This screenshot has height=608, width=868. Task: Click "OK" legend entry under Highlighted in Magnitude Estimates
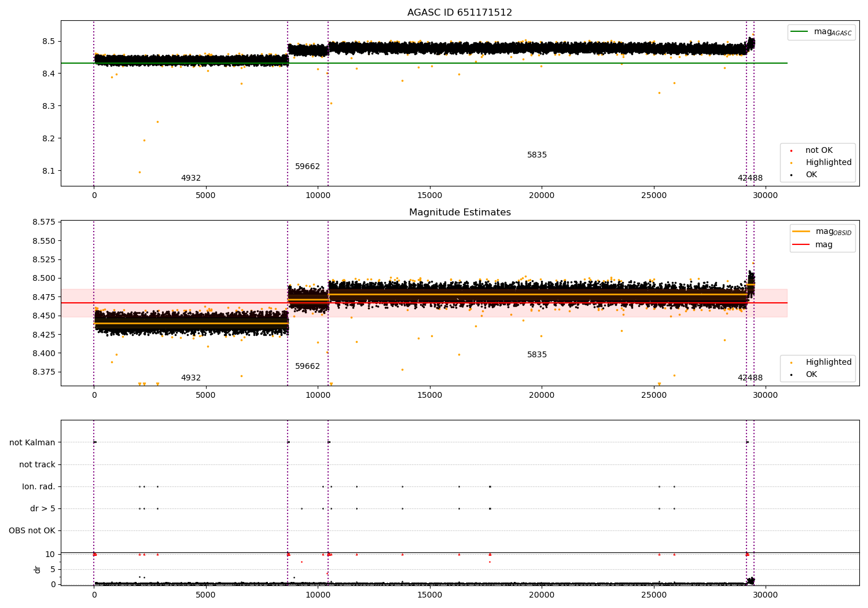[811, 374]
